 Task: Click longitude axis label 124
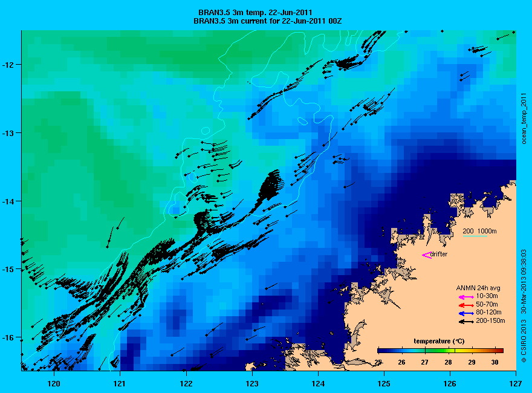point(318,384)
